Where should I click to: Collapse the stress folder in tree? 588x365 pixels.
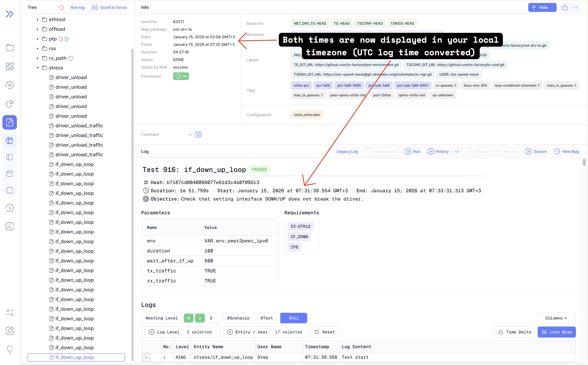38,68
